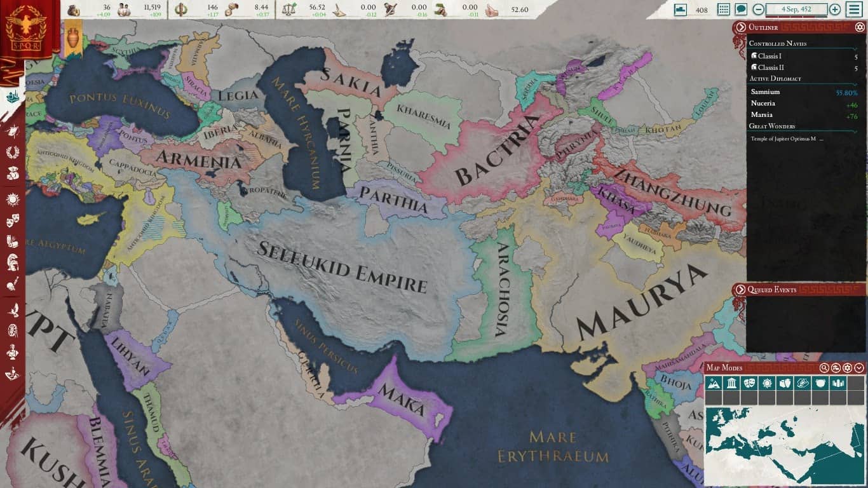Open the Religion panel via sun icon

click(11, 198)
